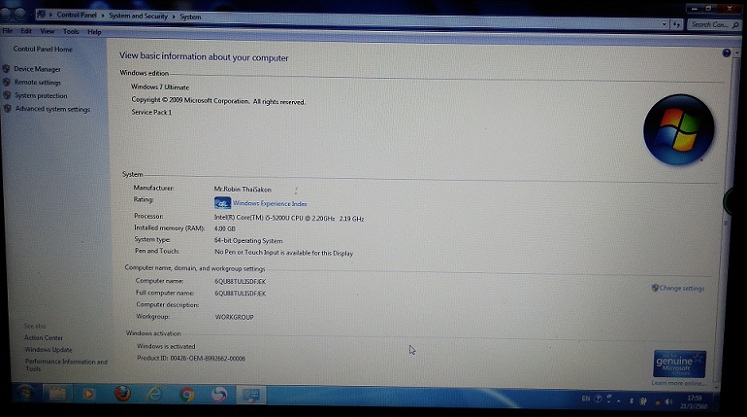Select manufacturer Mr.Robin ThaiSakon text
Viewport: 747px width, 417px height.
point(242,189)
